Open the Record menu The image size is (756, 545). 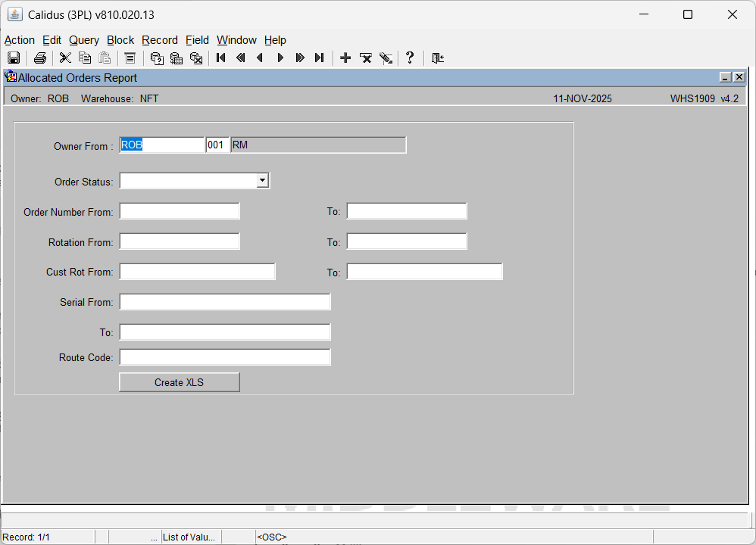(x=160, y=40)
